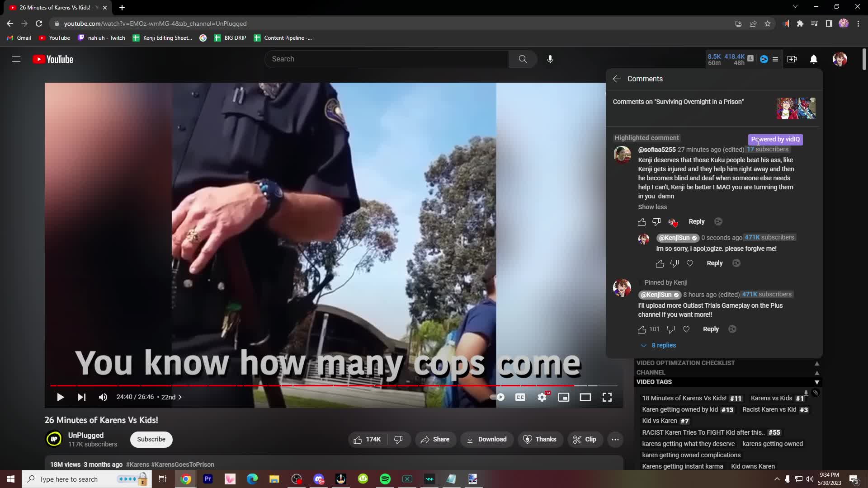Click Show less on highlighted comment

pos(652,207)
